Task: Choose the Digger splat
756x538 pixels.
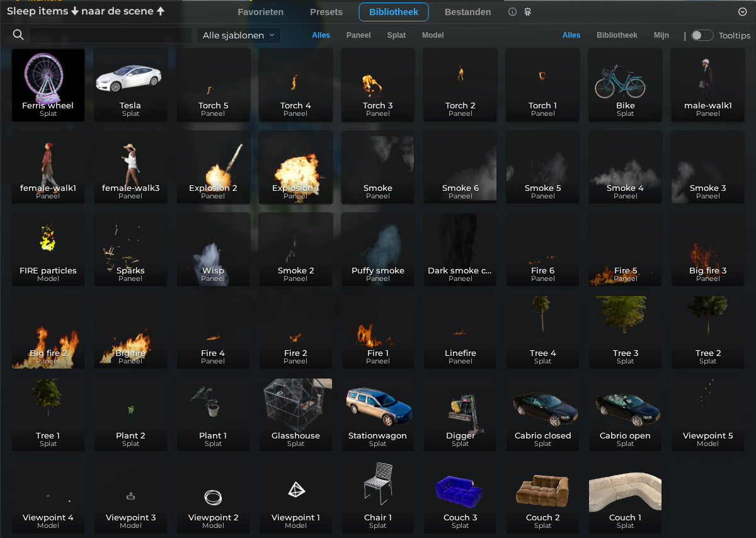Action: point(460,415)
